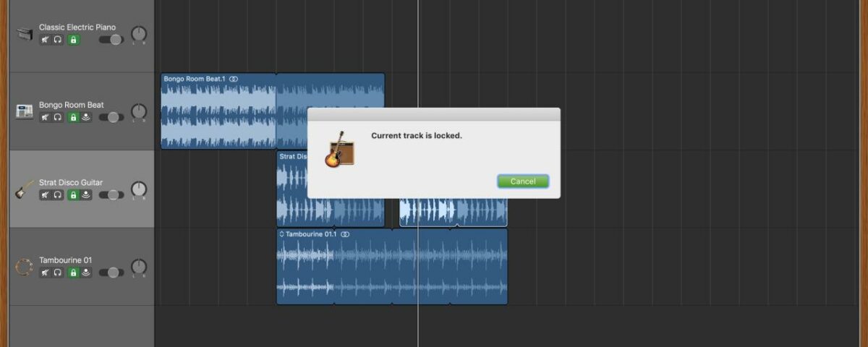Toggle input monitoring on Bongo Room Beat
The image size is (868, 347).
(x=86, y=117)
